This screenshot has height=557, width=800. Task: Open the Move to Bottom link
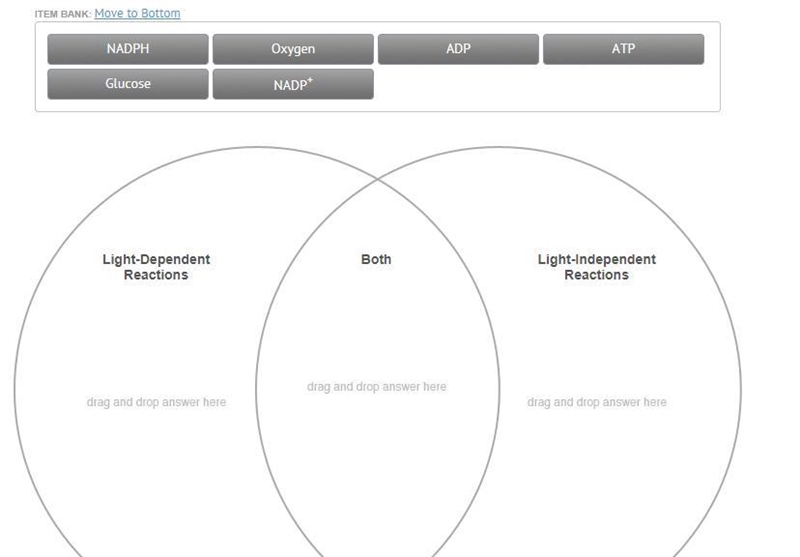(x=137, y=13)
